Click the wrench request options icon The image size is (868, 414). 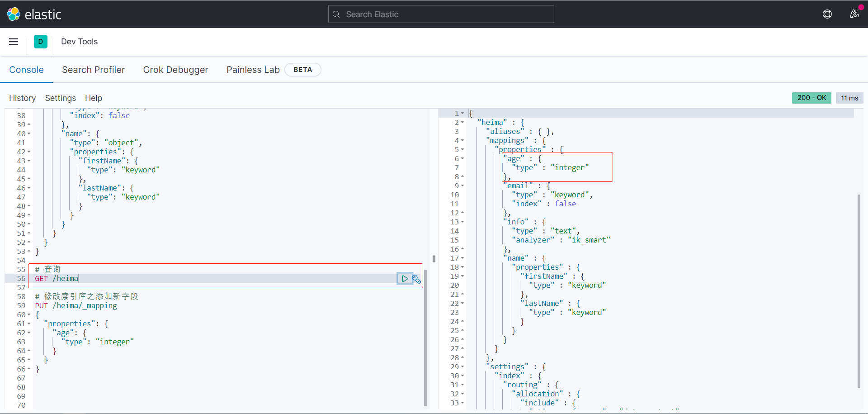click(416, 279)
